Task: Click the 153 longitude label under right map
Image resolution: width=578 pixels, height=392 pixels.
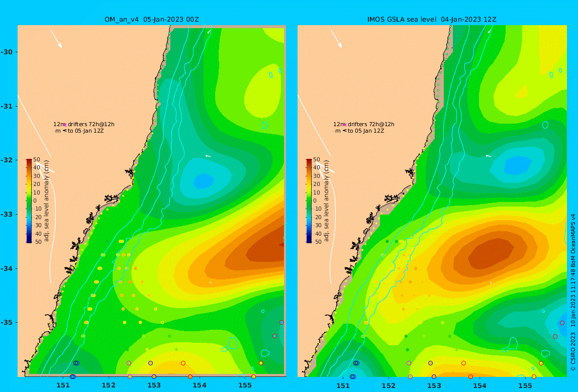Action: pyautogui.click(x=434, y=385)
